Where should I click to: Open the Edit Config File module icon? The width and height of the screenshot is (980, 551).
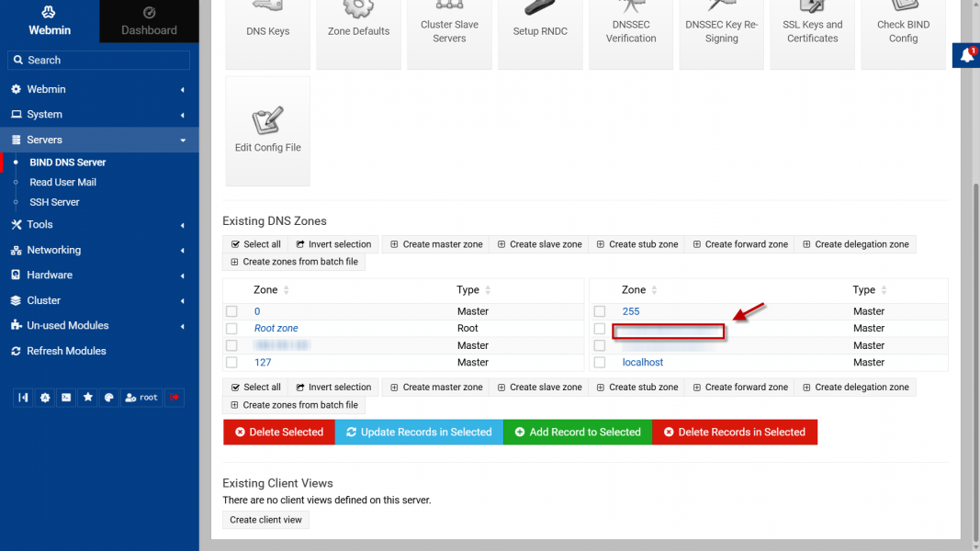[x=267, y=130]
